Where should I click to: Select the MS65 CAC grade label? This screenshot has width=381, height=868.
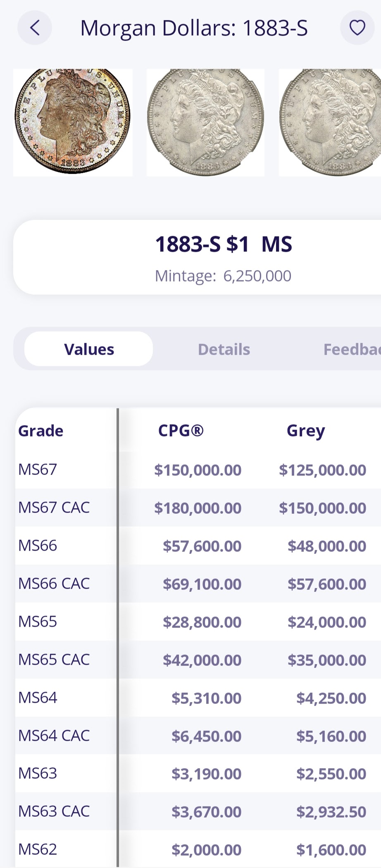click(x=54, y=660)
